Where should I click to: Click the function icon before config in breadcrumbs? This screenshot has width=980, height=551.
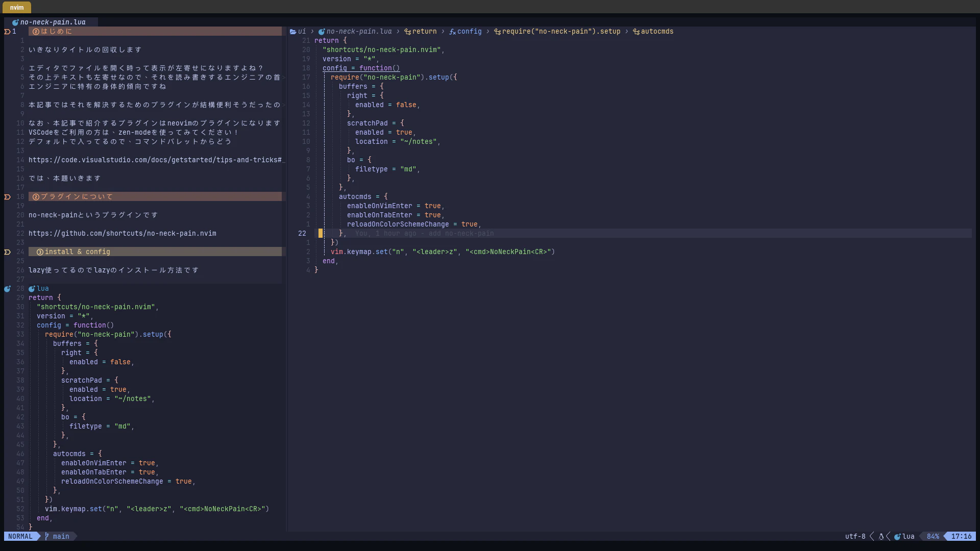(452, 32)
